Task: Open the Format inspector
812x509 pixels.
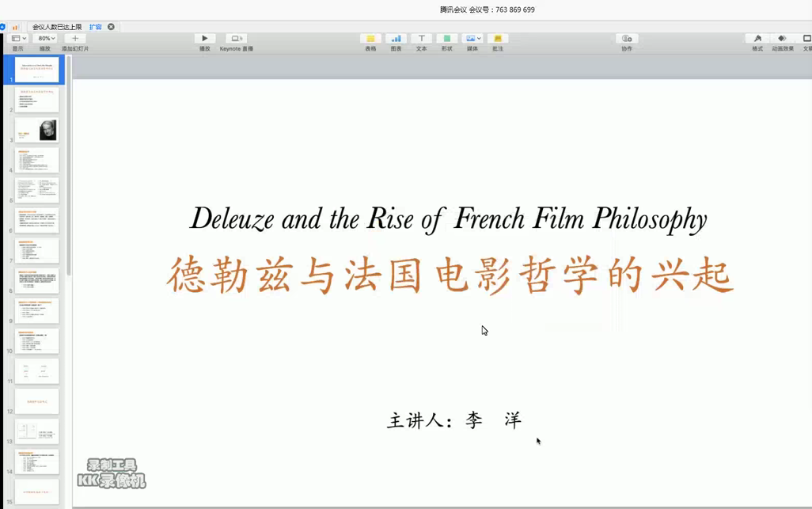Action: (x=757, y=38)
